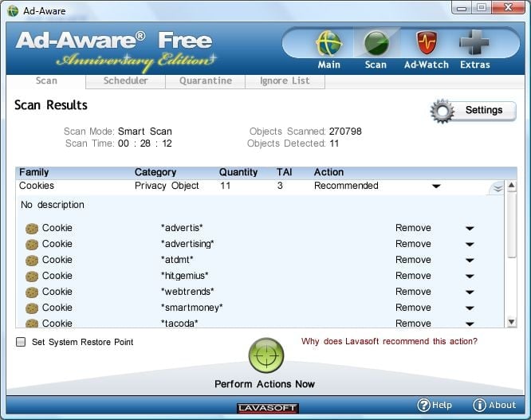Switch to the Scan sub-tab
Image resolution: width=531 pixels, height=420 pixels.
pos(46,80)
